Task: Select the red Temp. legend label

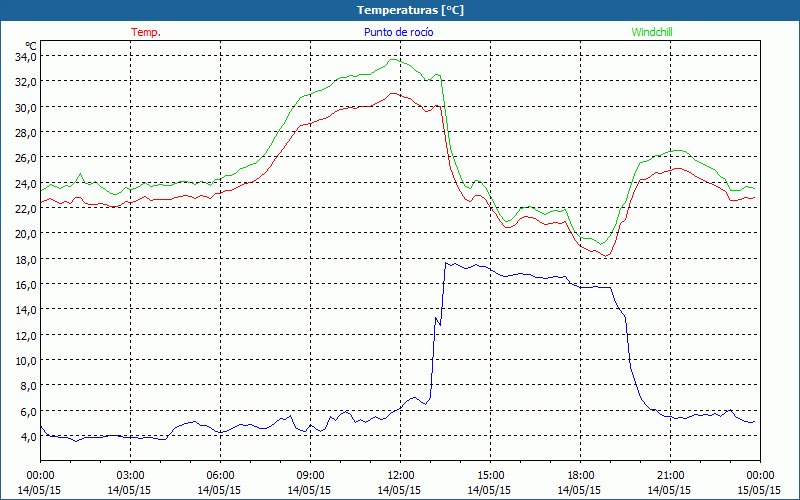Action: coord(146,32)
